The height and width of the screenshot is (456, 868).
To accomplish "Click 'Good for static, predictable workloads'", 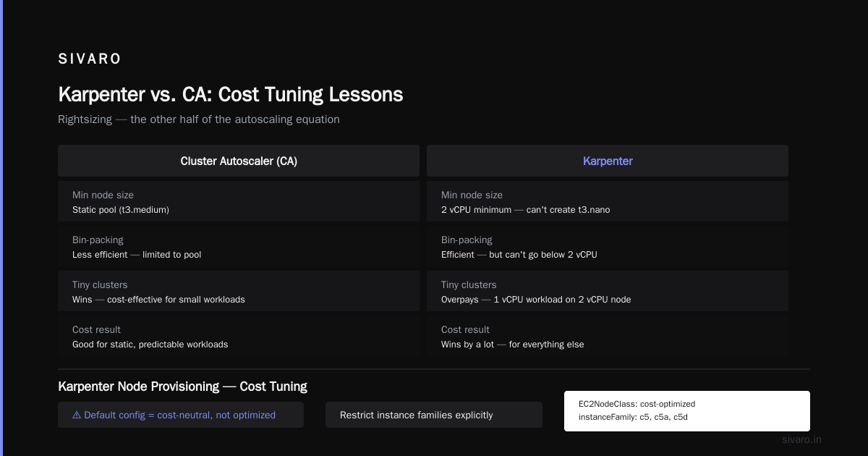I will point(150,345).
